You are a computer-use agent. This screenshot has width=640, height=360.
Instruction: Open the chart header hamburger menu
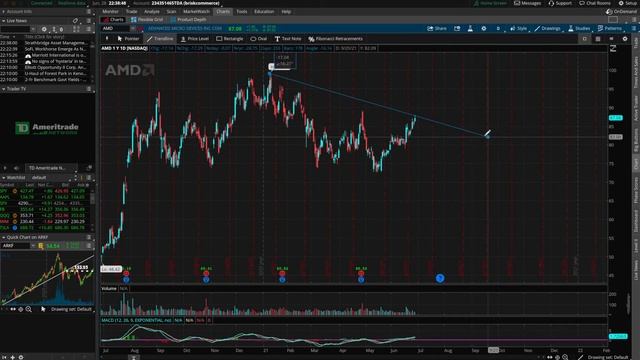[x=634, y=29]
